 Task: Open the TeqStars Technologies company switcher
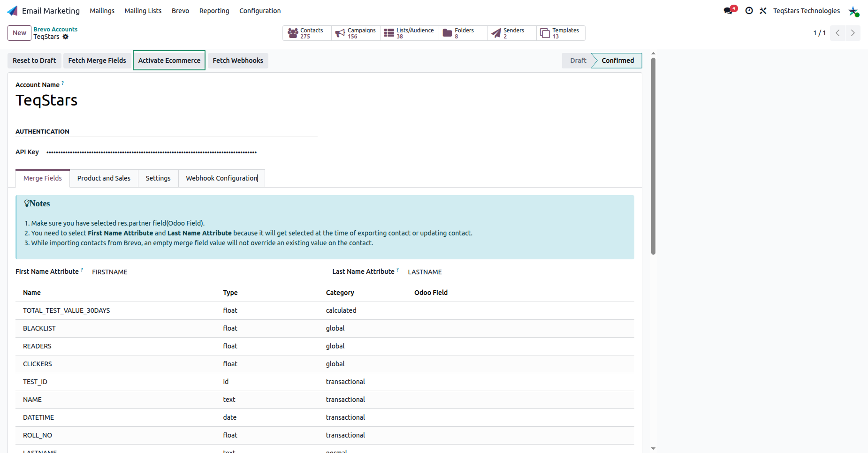tap(806, 11)
